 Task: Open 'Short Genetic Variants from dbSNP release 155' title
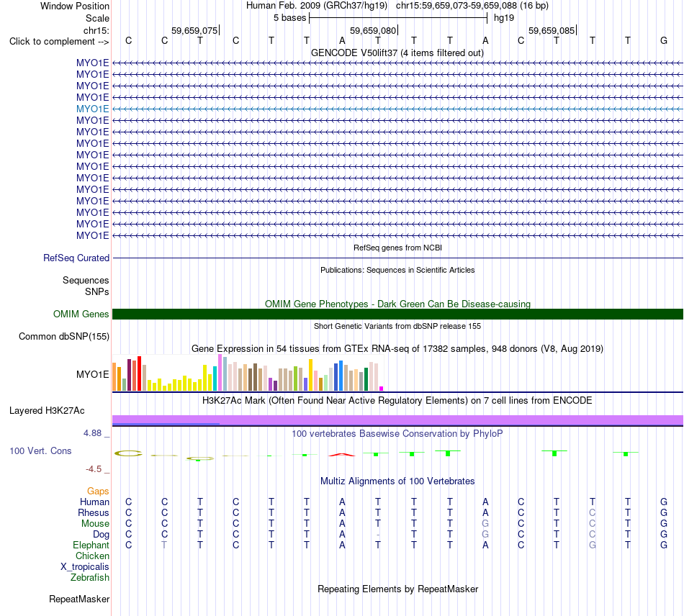click(397, 326)
